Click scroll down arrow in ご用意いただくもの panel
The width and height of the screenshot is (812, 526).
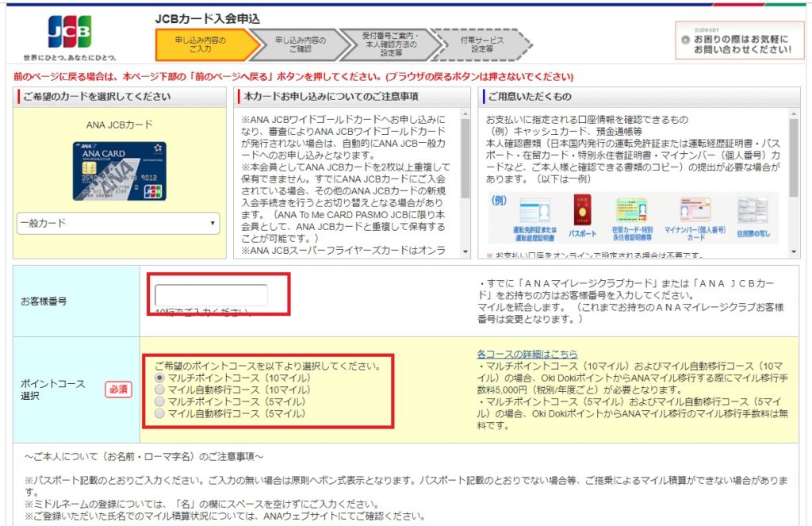click(795, 251)
